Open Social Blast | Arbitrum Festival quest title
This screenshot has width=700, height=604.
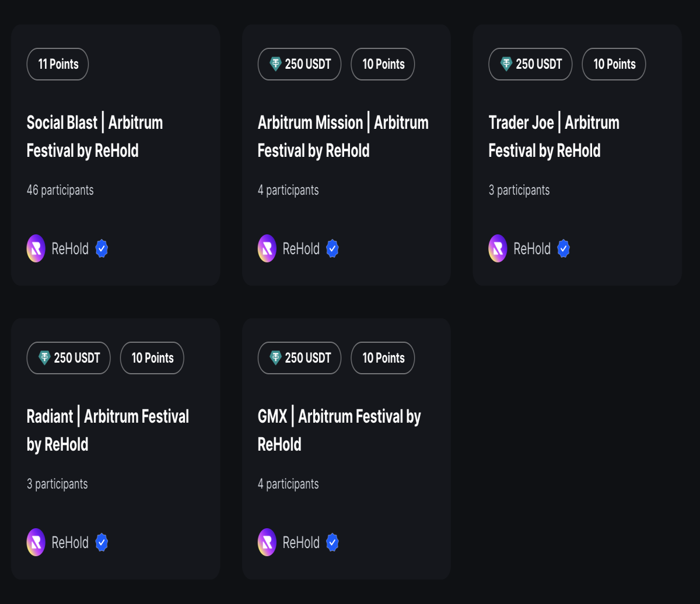[x=95, y=136]
